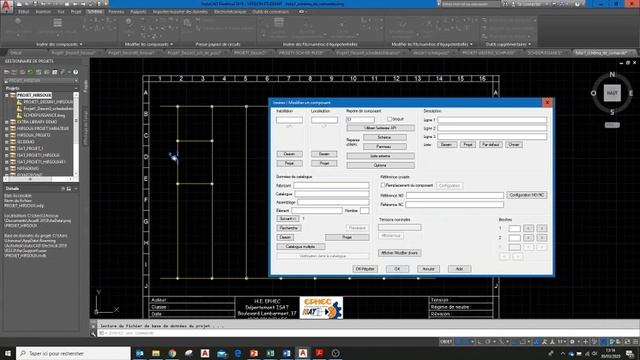The image size is (640, 360).
Task: Collapse the PROJET_HIRSOUX project node
Action: point(7,95)
